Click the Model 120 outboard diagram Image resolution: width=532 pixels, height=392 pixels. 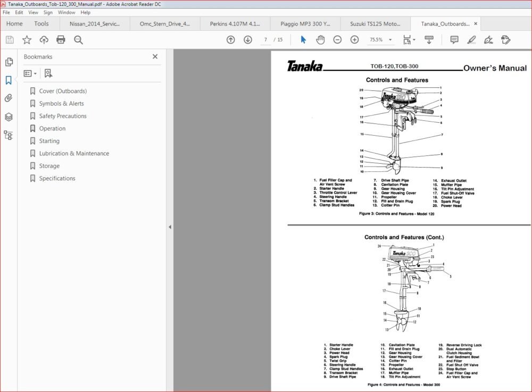point(401,130)
